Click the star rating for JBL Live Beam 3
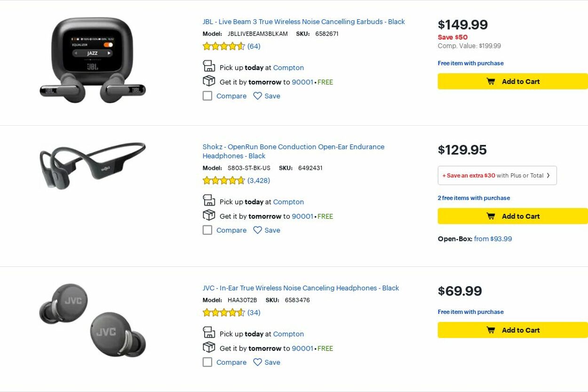Image resolution: width=588 pixels, height=392 pixels. click(x=224, y=46)
